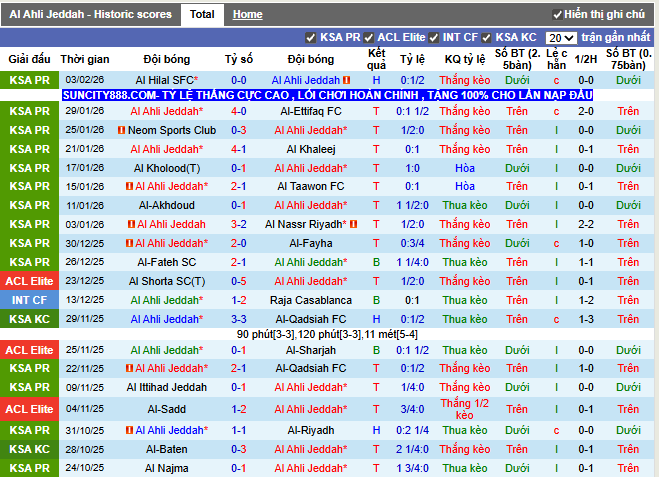
Task: Open Al Ittihad Jeddah team link
Action: click(x=166, y=387)
